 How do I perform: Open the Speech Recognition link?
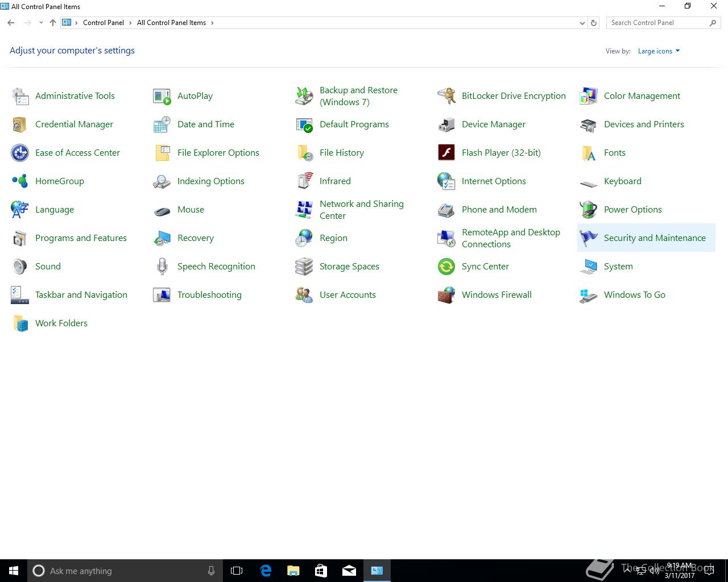[216, 267]
